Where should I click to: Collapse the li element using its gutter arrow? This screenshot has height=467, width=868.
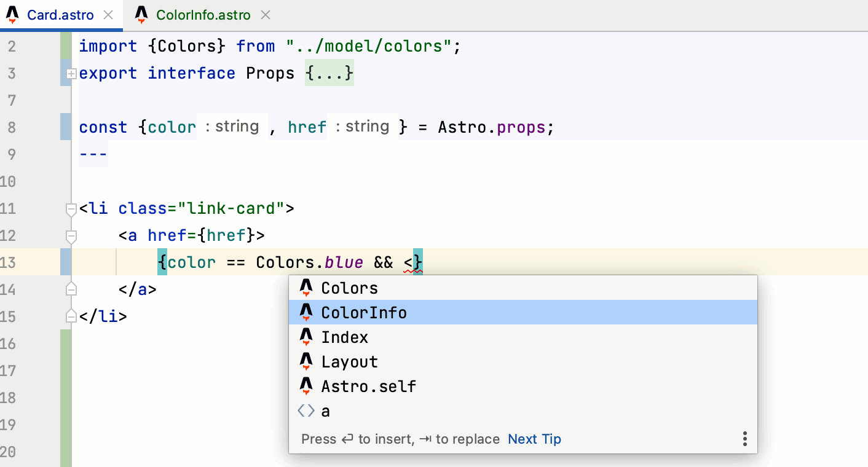[x=70, y=208]
